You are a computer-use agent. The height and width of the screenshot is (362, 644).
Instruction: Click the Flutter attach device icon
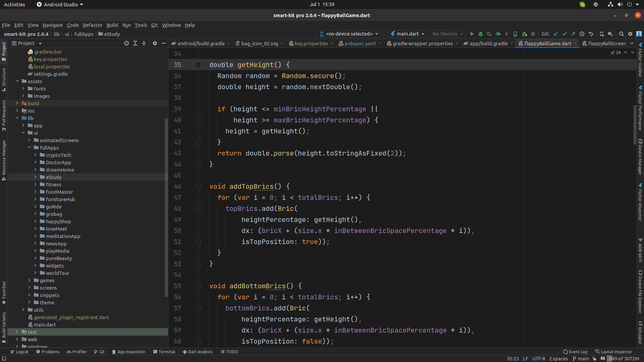pos(516,34)
